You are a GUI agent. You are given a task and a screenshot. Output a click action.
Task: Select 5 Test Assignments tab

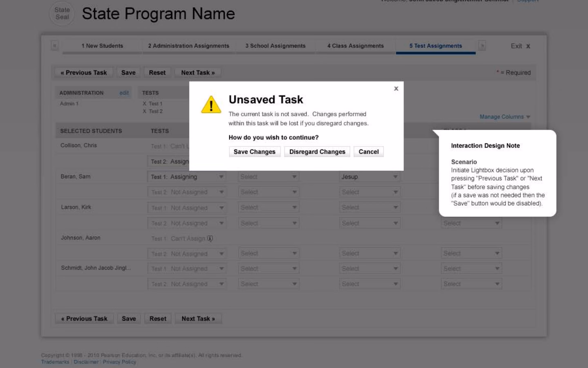[435, 46]
